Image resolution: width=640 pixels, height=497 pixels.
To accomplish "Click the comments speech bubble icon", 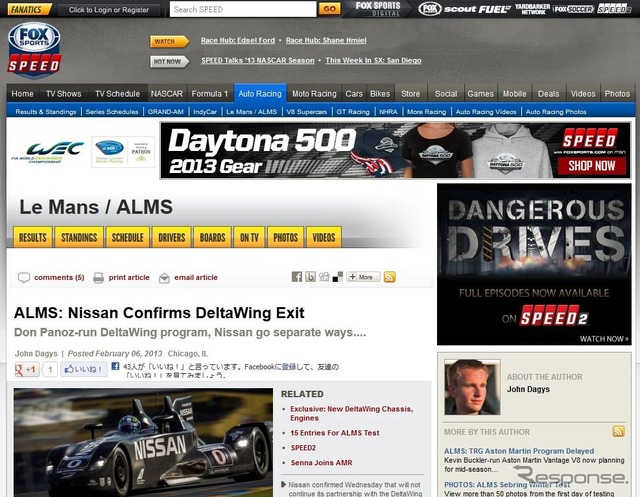I will click(x=24, y=278).
